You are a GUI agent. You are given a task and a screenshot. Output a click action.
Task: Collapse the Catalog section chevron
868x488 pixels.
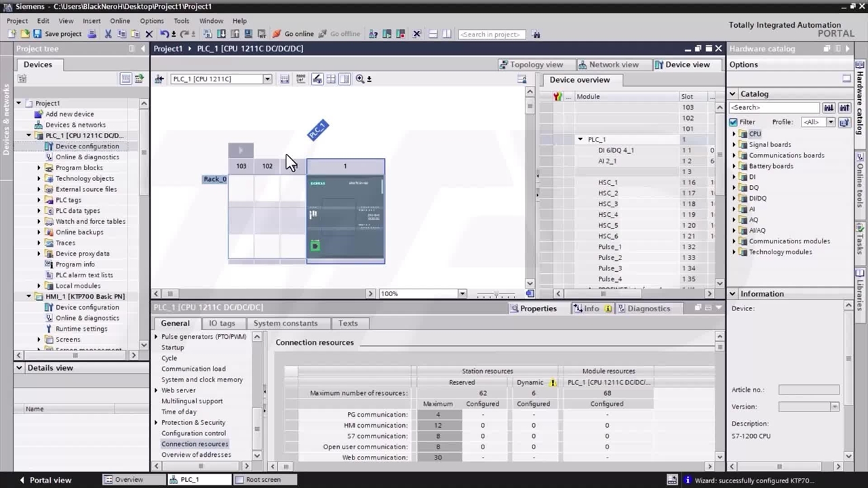(x=732, y=94)
